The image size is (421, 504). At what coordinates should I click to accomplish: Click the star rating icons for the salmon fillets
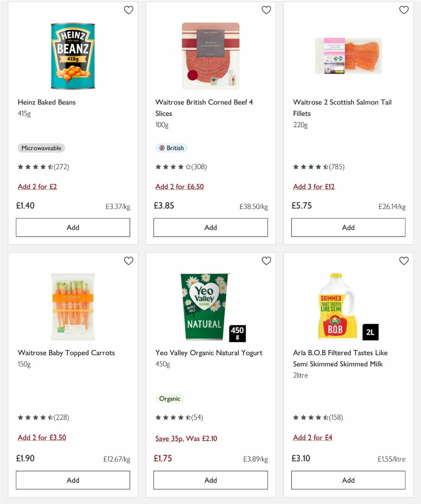(x=310, y=167)
